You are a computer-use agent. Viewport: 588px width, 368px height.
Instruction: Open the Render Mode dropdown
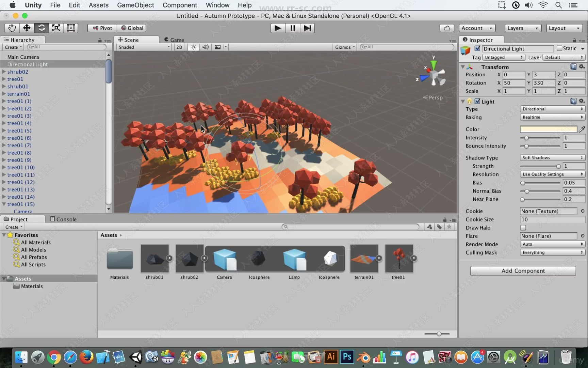[x=553, y=244]
